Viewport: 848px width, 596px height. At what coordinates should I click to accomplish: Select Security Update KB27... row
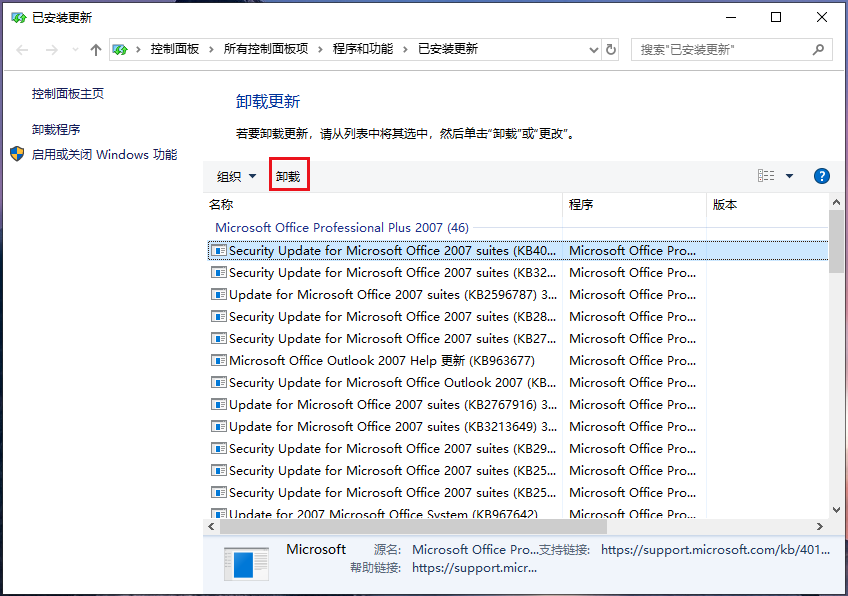coord(518,339)
